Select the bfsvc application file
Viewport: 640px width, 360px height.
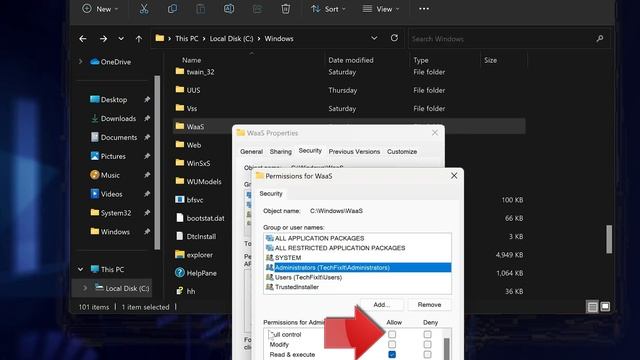(x=189, y=200)
